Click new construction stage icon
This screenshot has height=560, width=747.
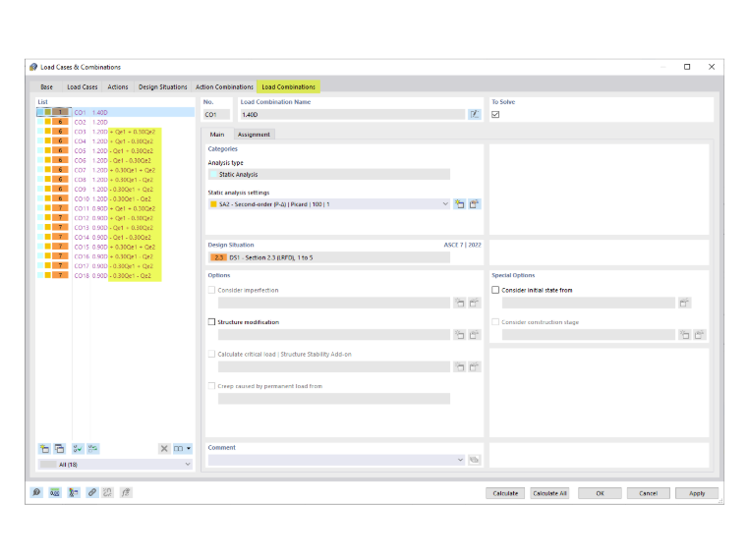pos(685,335)
